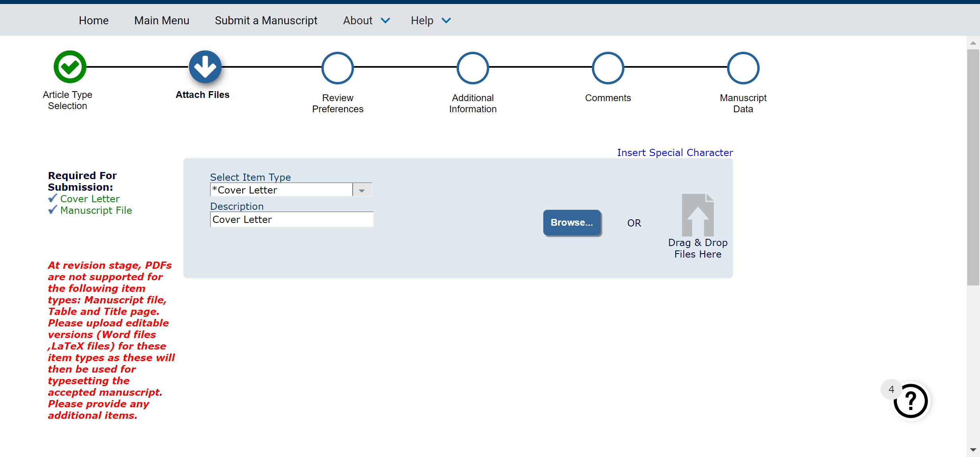Open the Select Item Type dropdown arrow

click(362, 190)
